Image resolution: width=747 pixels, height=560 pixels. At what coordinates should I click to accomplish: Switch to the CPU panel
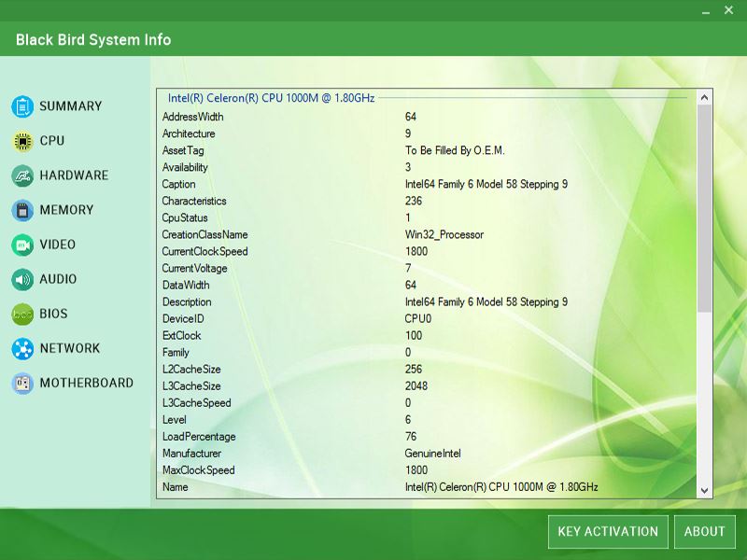51,141
